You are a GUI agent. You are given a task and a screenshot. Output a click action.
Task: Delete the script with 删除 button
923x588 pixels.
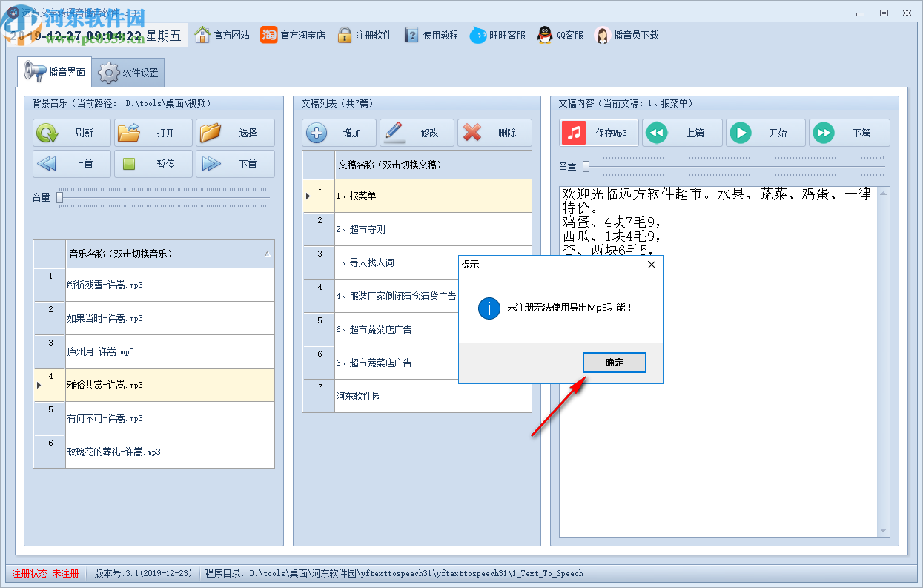click(x=494, y=133)
